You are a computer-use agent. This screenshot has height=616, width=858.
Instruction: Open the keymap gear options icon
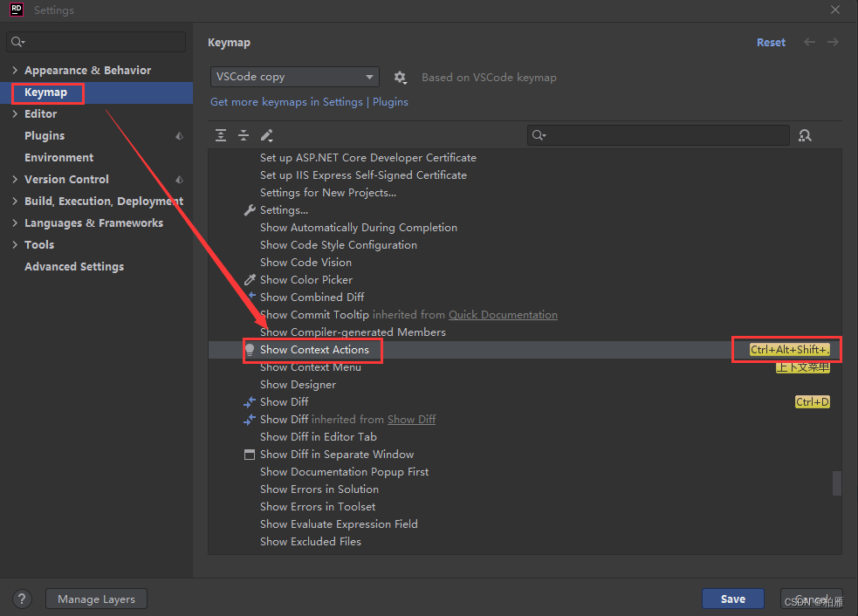point(400,77)
